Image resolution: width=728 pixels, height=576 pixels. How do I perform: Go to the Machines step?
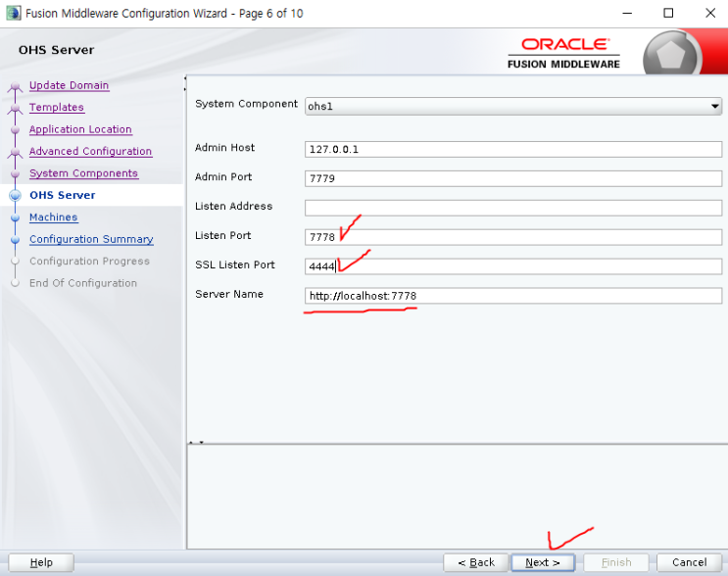point(53,217)
